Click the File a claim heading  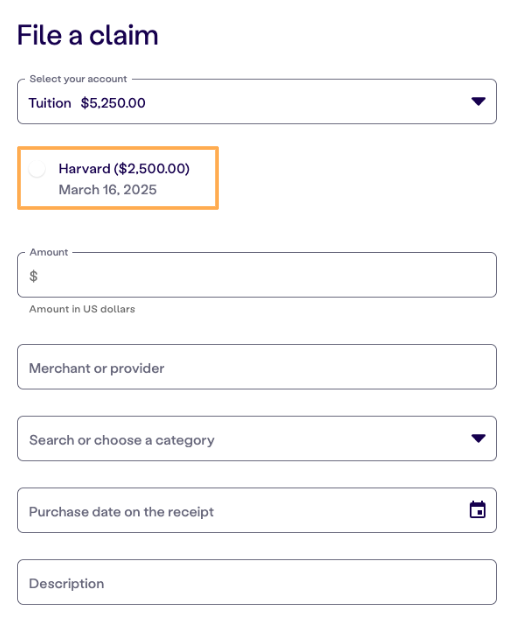(x=87, y=35)
